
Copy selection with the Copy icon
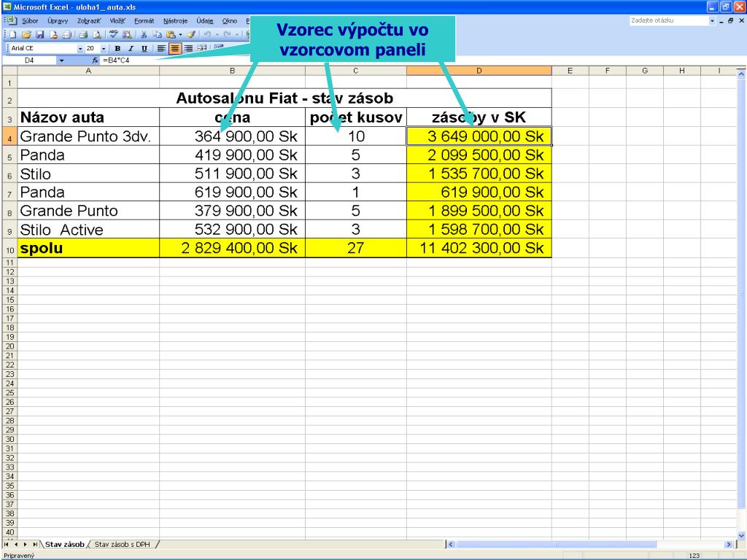pos(158,35)
